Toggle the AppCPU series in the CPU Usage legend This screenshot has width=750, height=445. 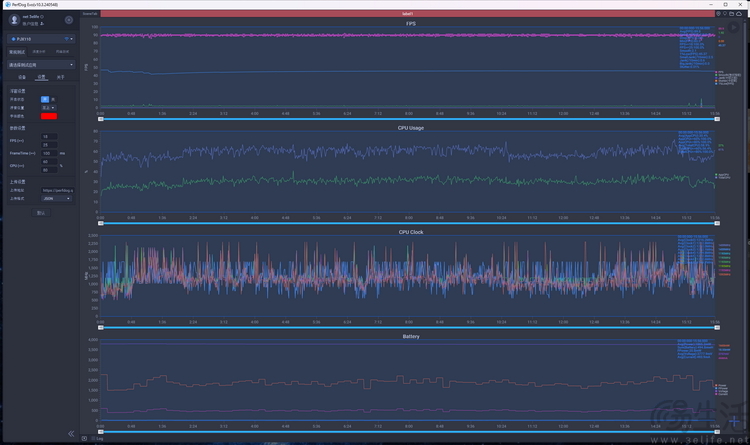(722, 175)
